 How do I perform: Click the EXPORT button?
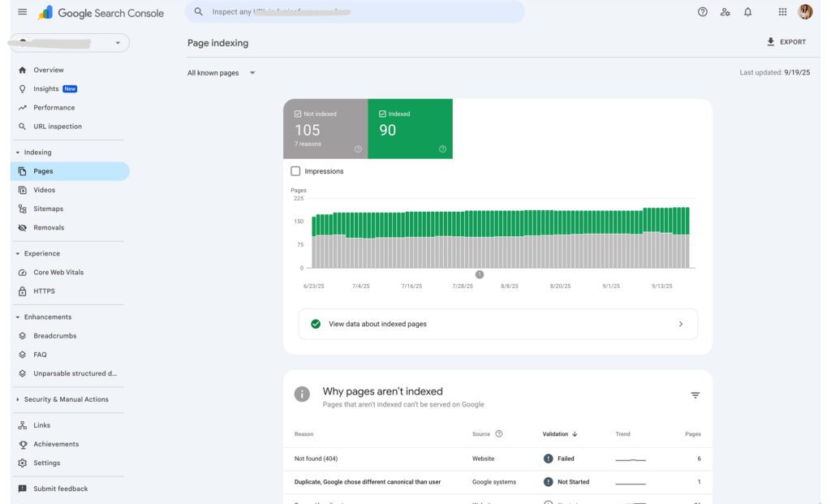[786, 42]
